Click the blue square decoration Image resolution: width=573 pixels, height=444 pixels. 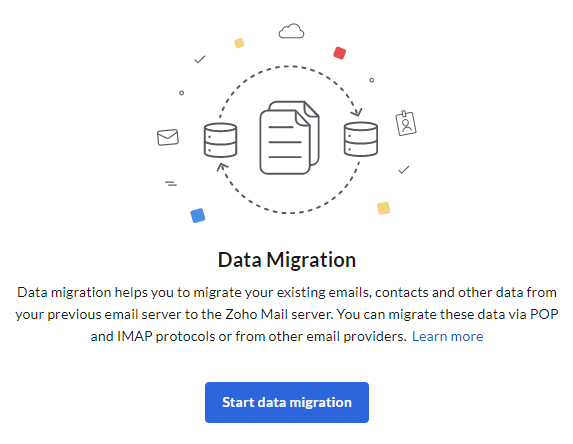coord(198,215)
